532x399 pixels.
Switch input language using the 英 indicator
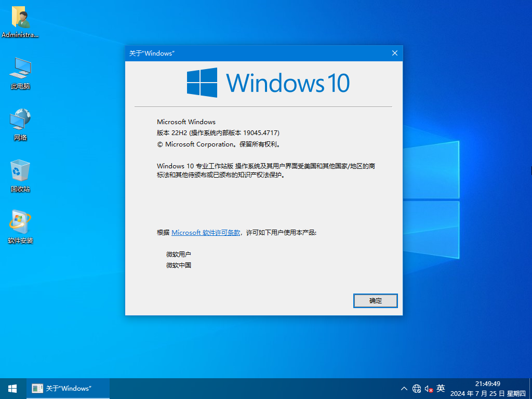point(440,388)
